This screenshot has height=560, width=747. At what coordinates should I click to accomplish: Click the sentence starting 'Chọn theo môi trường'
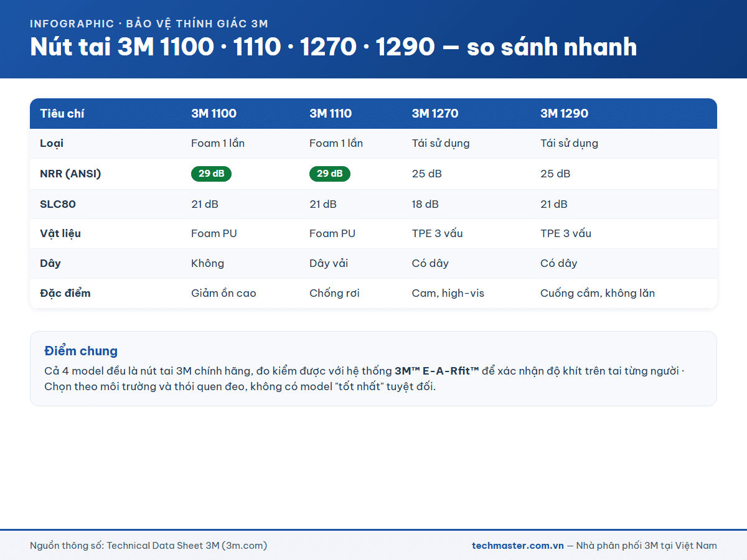click(240, 386)
